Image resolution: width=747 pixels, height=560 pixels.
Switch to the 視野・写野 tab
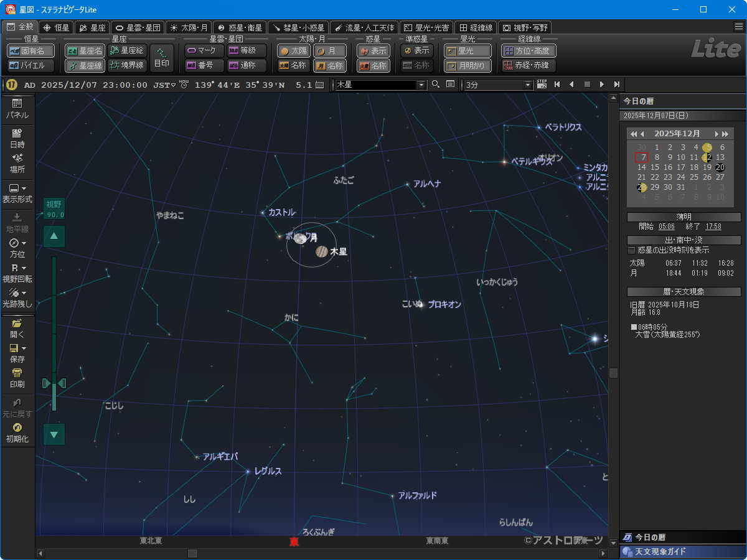tap(526, 27)
